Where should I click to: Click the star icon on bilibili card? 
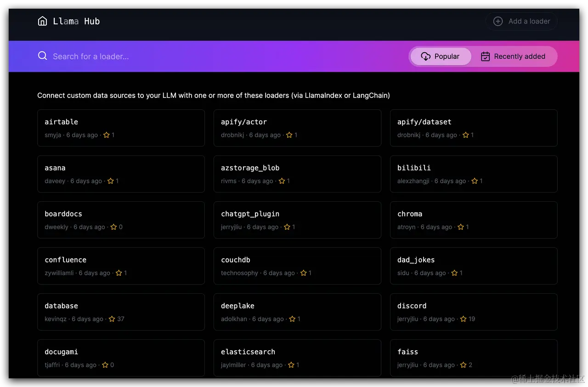(x=475, y=181)
